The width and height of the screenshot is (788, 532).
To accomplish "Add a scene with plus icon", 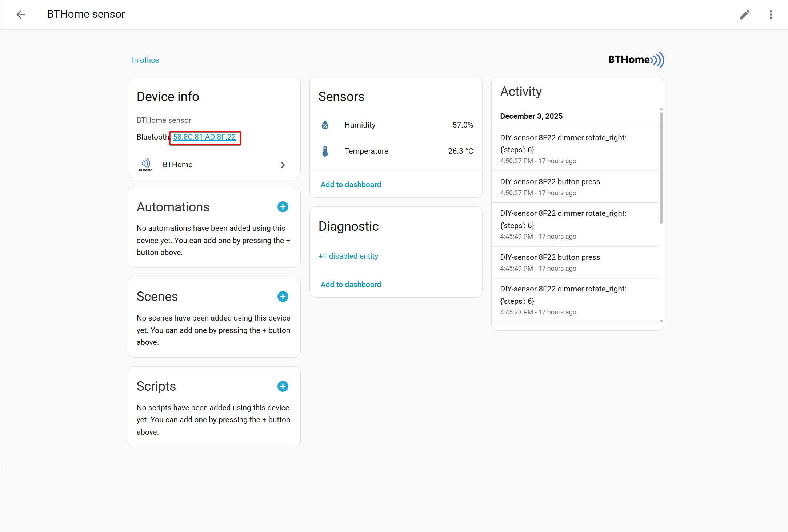I will coord(283,297).
